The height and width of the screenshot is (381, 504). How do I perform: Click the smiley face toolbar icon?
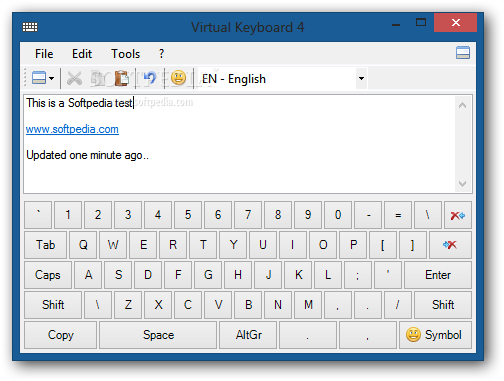tap(178, 78)
